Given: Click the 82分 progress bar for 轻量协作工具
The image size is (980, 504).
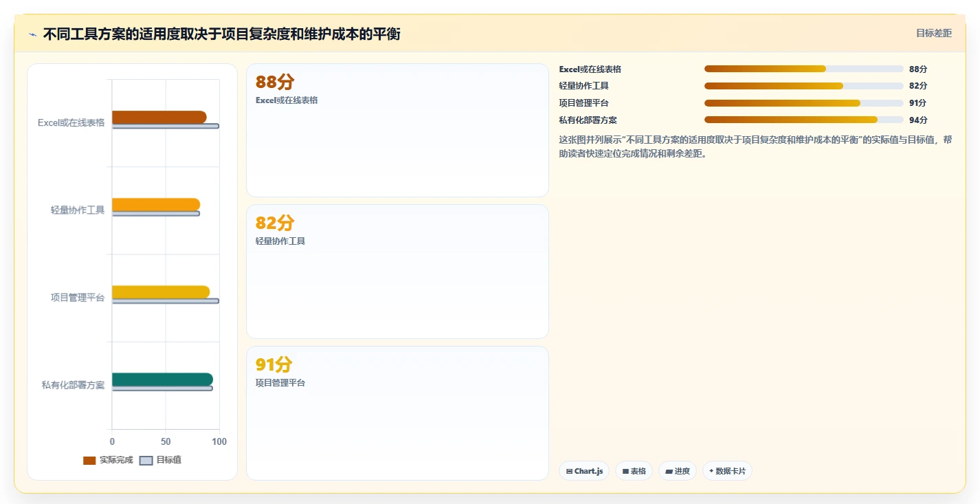Looking at the screenshot, I should [804, 86].
